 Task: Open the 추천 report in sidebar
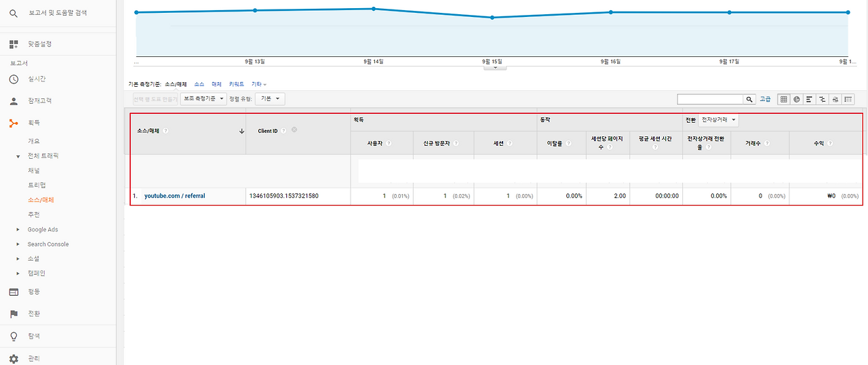click(x=34, y=214)
